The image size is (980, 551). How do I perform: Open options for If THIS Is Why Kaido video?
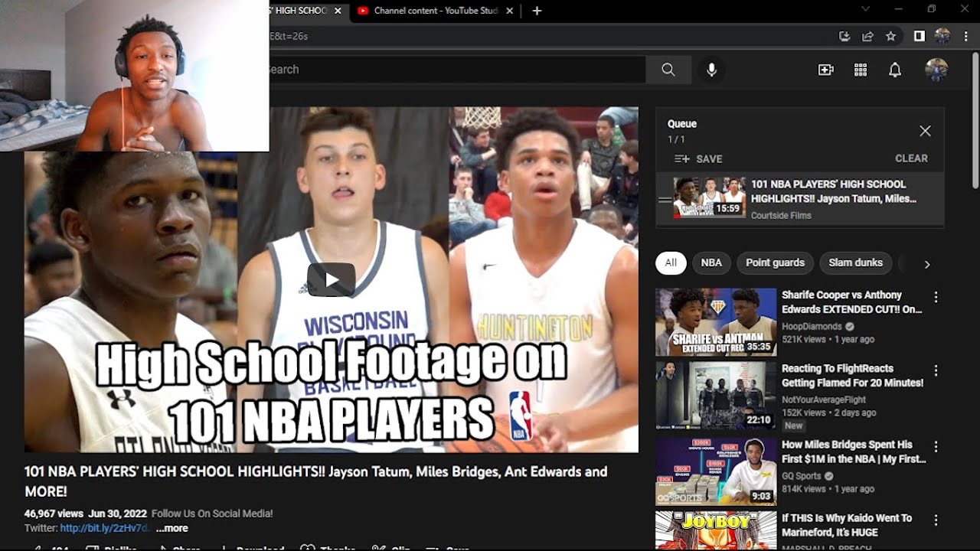[936, 520]
